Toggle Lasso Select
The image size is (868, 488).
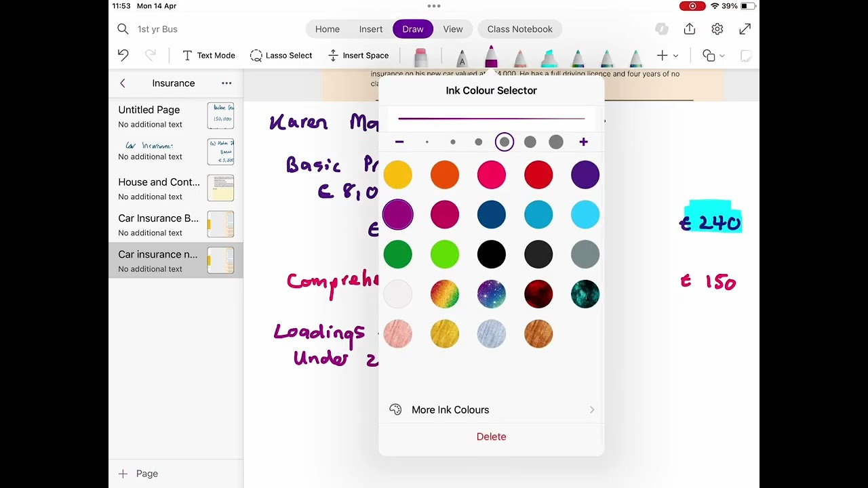(281, 56)
